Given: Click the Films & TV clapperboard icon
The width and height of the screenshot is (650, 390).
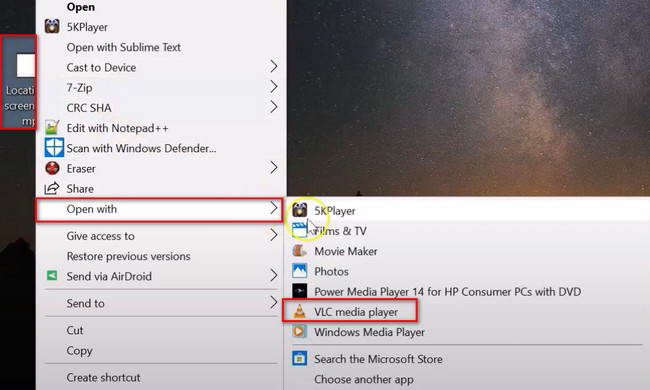Looking at the screenshot, I should coord(299,230).
